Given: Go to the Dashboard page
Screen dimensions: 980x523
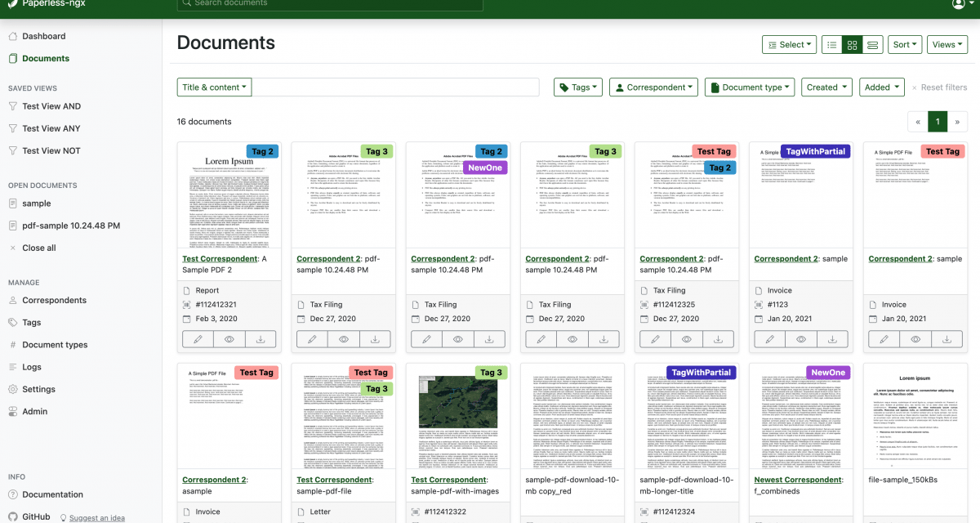Looking at the screenshot, I should click(x=43, y=36).
